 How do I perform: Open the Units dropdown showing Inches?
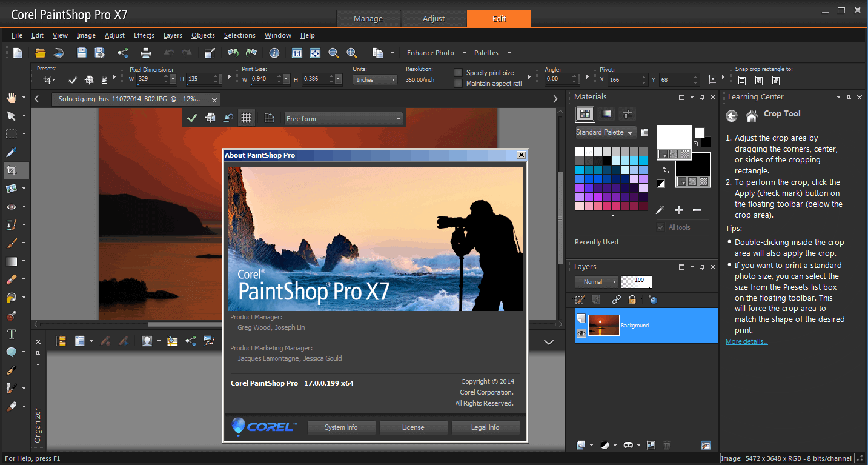click(374, 79)
